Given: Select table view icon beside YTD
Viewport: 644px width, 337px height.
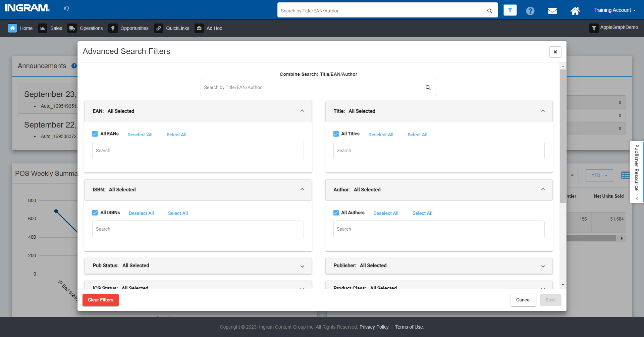Looking at the screenshot, I should point(625,175).
